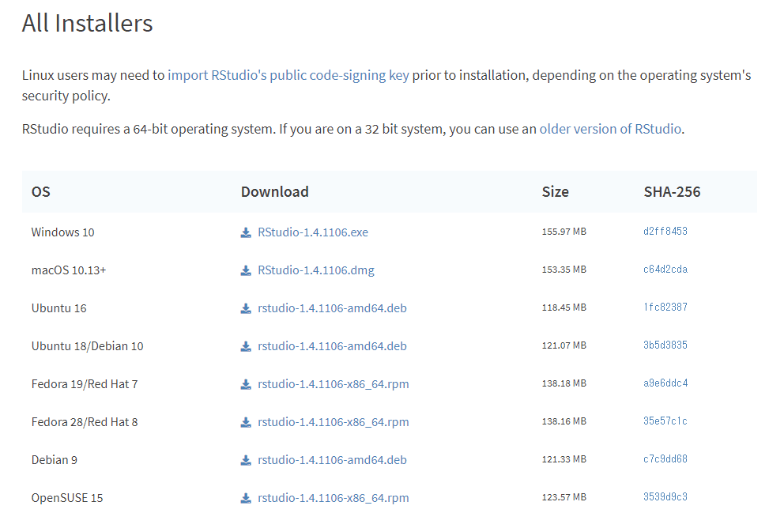Click SHA-256 hash 35e57c1c
Screen dimensions: 769x532
click(665, 421)
